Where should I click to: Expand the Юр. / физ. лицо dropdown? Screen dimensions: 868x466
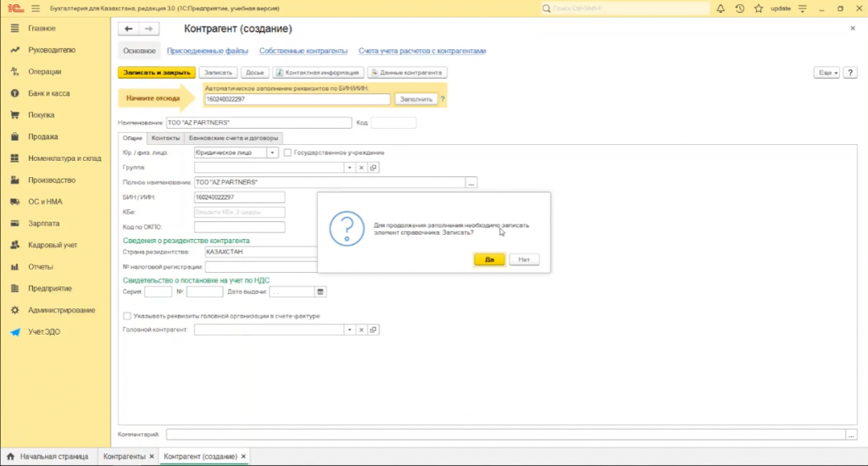(272, 153)
